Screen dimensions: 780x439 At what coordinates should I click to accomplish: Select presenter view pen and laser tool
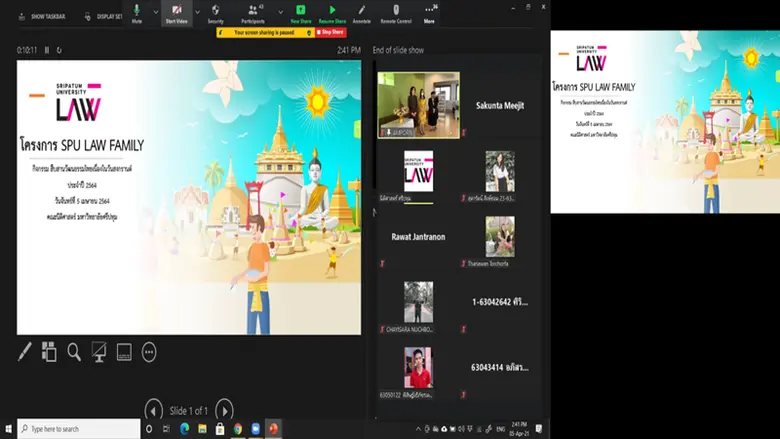point(25,352)
